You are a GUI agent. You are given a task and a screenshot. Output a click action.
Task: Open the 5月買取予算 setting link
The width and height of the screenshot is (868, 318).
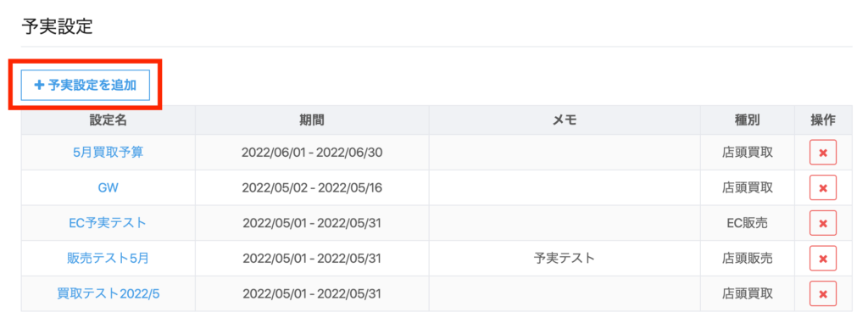pos(108,153)
